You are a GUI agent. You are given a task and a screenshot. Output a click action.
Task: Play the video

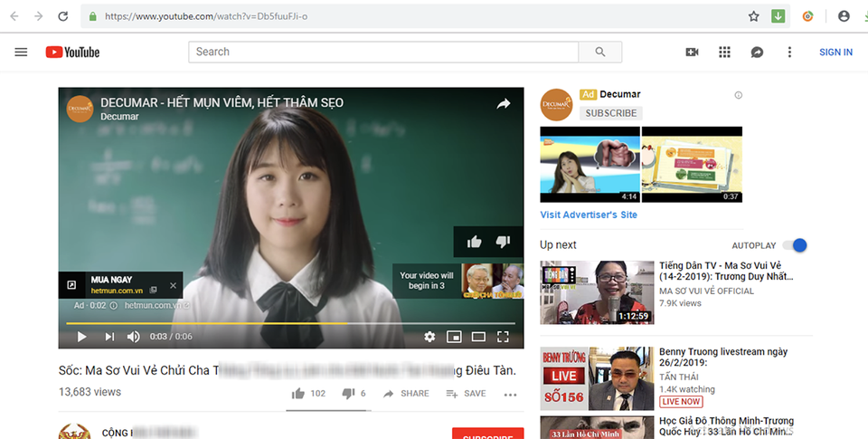82,337
